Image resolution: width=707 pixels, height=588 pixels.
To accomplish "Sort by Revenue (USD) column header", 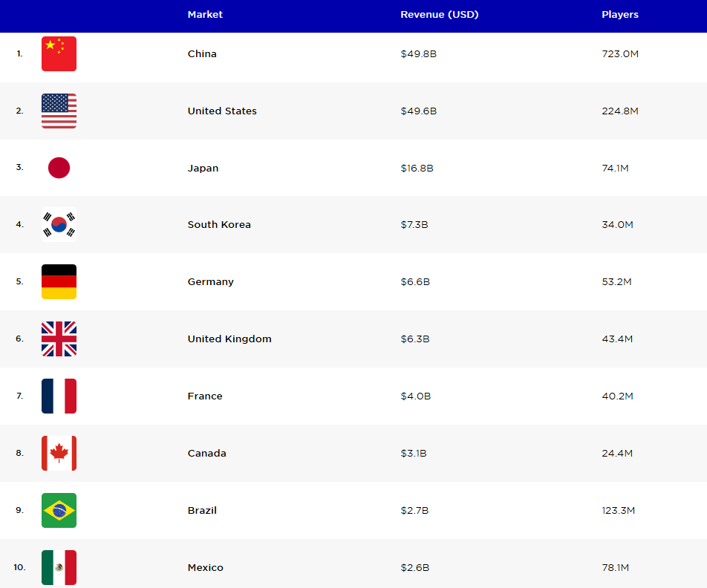I will pyautogui.click(x=440, y=14).
